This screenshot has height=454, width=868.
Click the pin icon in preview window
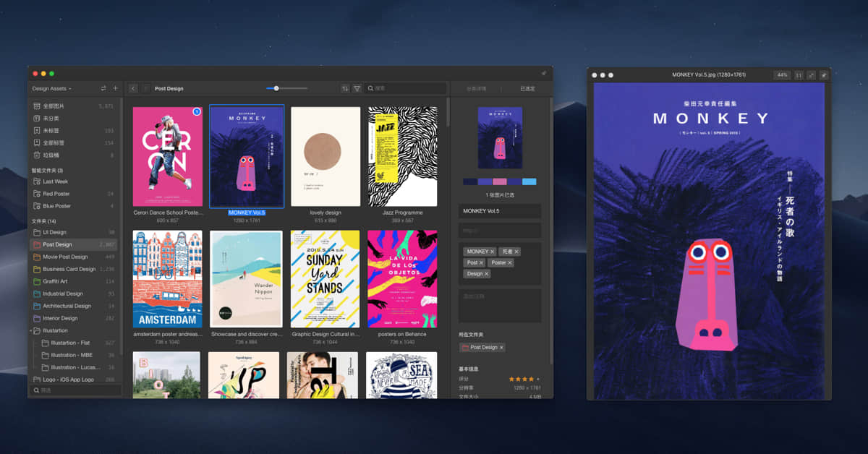[823, 74]
